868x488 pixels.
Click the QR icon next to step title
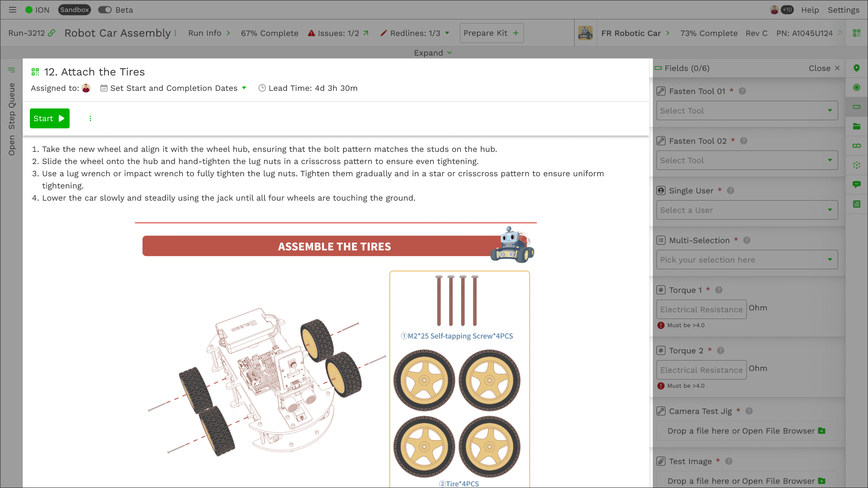coord(35,72)
